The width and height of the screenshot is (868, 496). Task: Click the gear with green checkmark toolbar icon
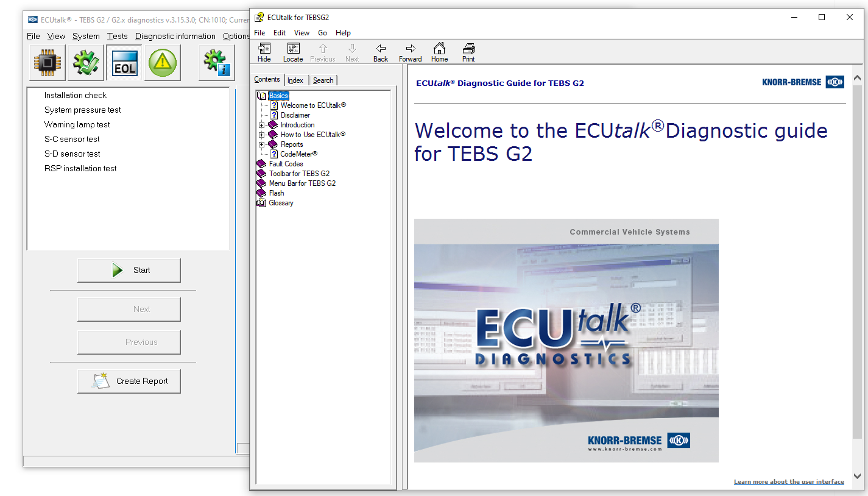coord(85,63)
